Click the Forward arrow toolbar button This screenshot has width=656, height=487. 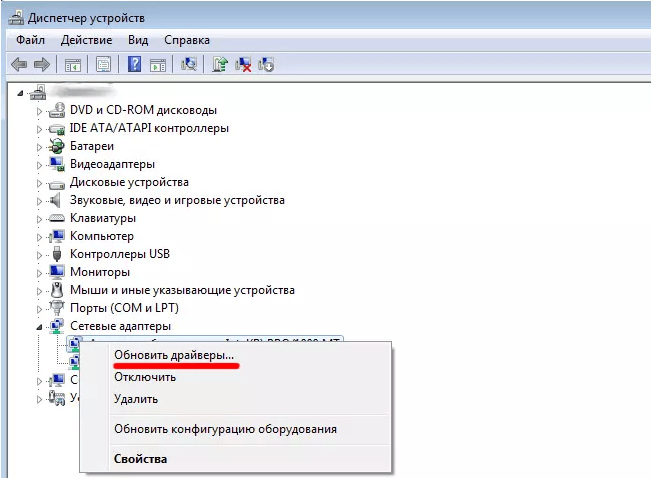coord(42,65)
